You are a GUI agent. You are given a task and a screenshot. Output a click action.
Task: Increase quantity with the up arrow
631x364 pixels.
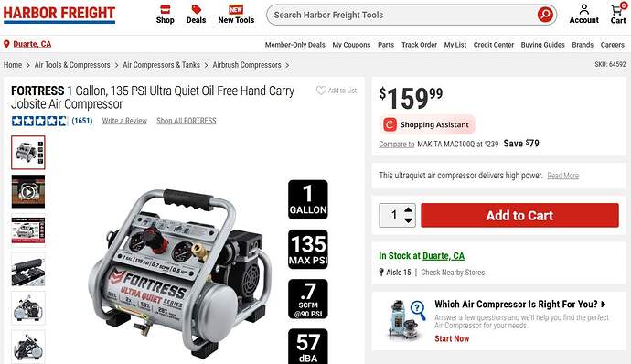tap(408, 209)
